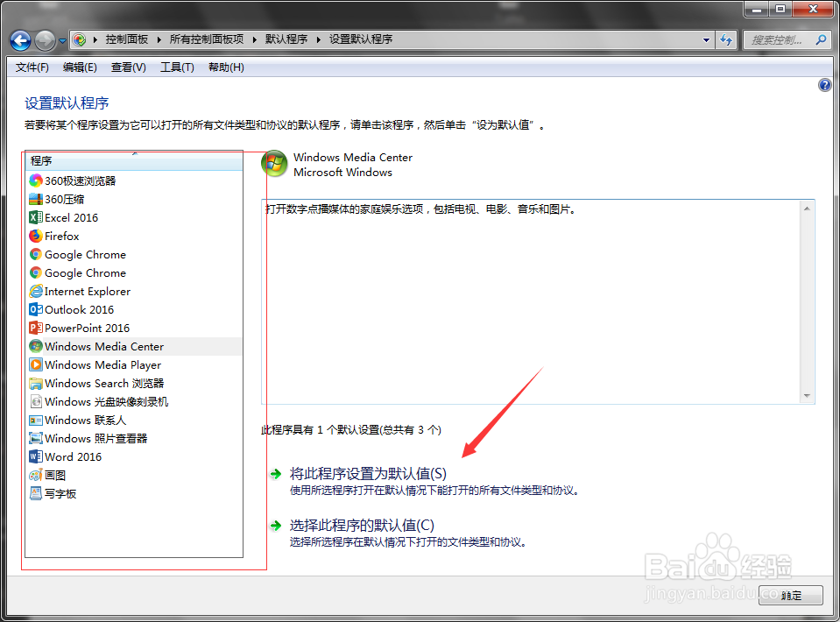
Task: Click the refresh icon beside address bar
Action: [x=726, y=39]
